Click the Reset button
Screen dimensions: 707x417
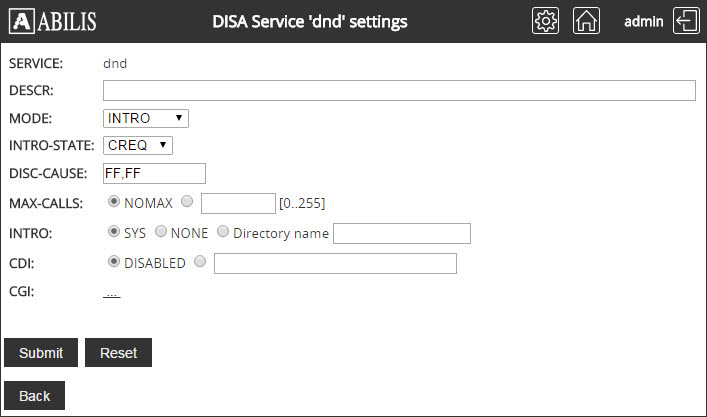[118, 353]
